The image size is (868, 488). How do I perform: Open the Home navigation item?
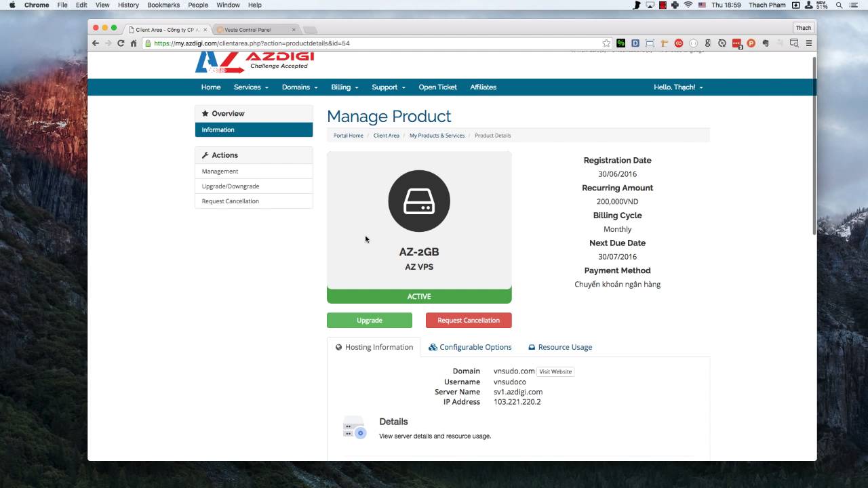[x=211, y=87]
